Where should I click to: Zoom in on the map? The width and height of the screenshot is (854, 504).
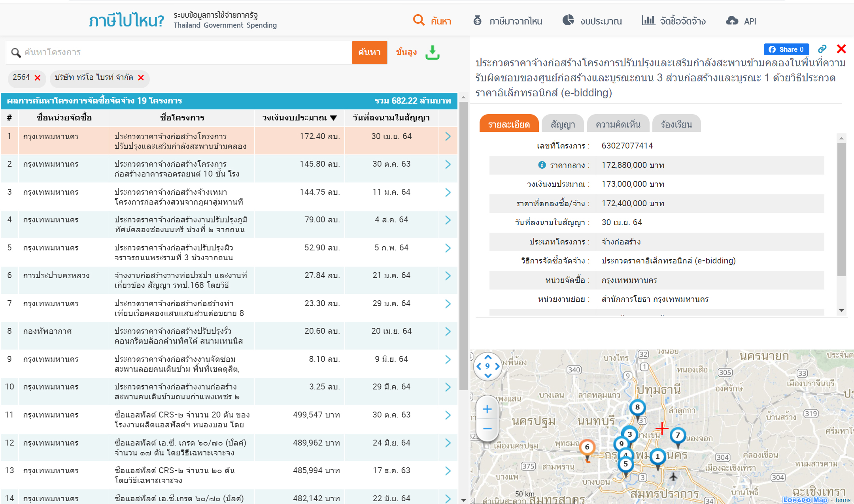click(487, 409)
